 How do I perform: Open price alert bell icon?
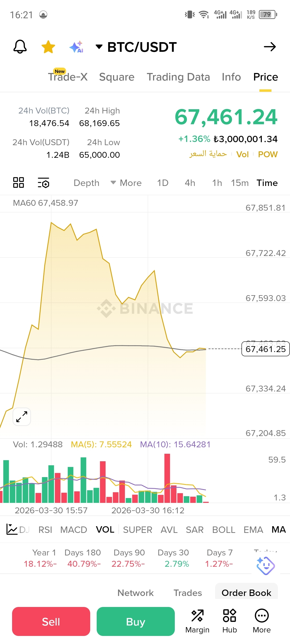tap(20, 47)
